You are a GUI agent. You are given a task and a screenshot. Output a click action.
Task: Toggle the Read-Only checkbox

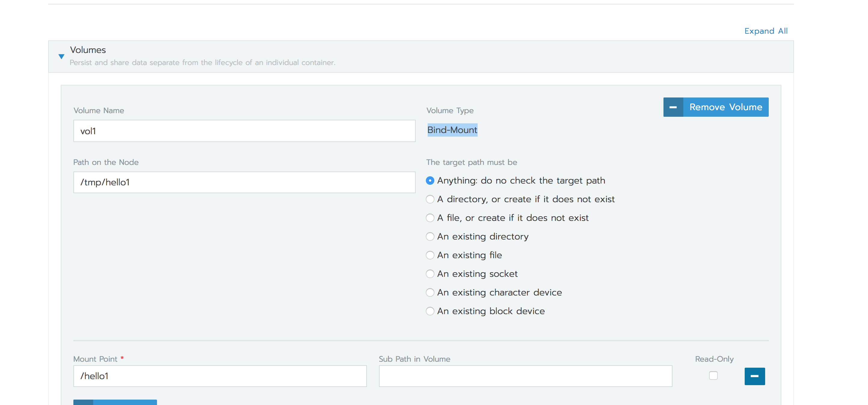[x=713, y=375]
